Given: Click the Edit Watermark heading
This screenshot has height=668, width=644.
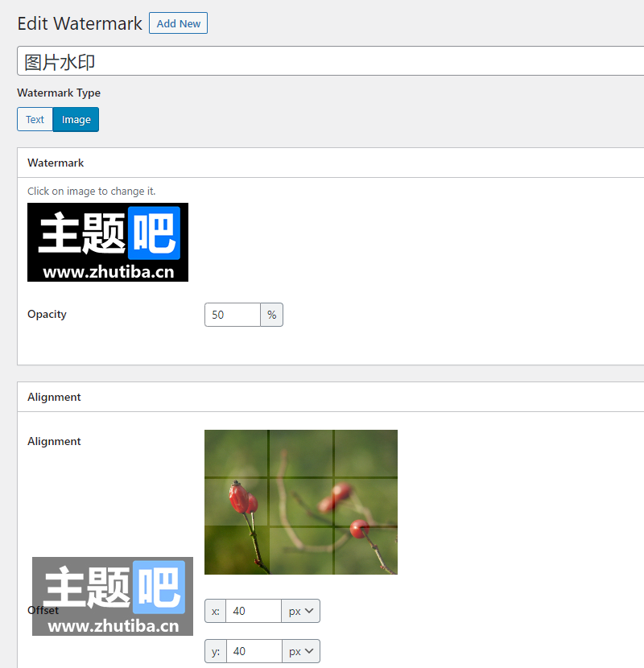Looking at the screenshot, I should coord(80,23).
